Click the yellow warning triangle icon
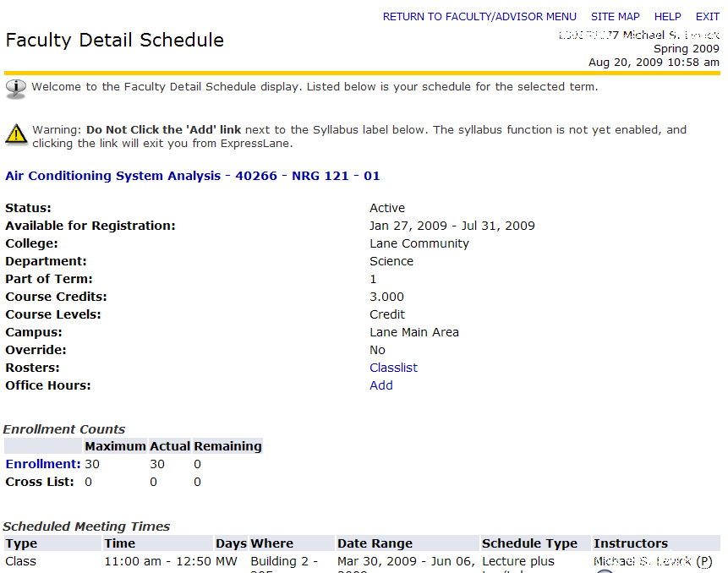The width and height of the screenshot is (728, 573). [x=14, y=133]
